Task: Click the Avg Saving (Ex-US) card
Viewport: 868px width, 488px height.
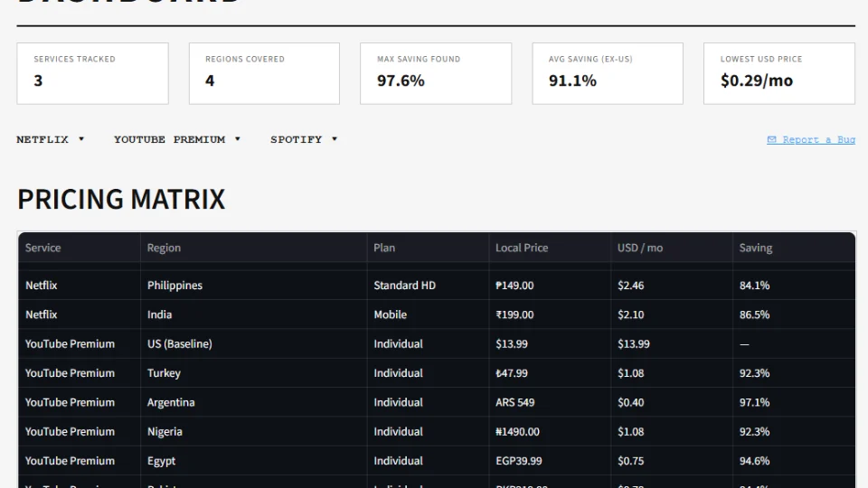Action: click(x=608, y=73)
